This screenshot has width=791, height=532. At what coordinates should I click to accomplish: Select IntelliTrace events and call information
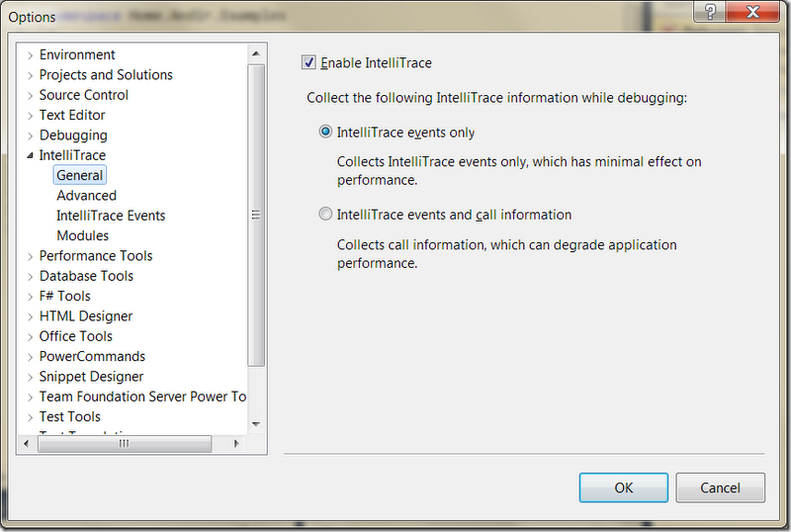(x=325, y=214)
